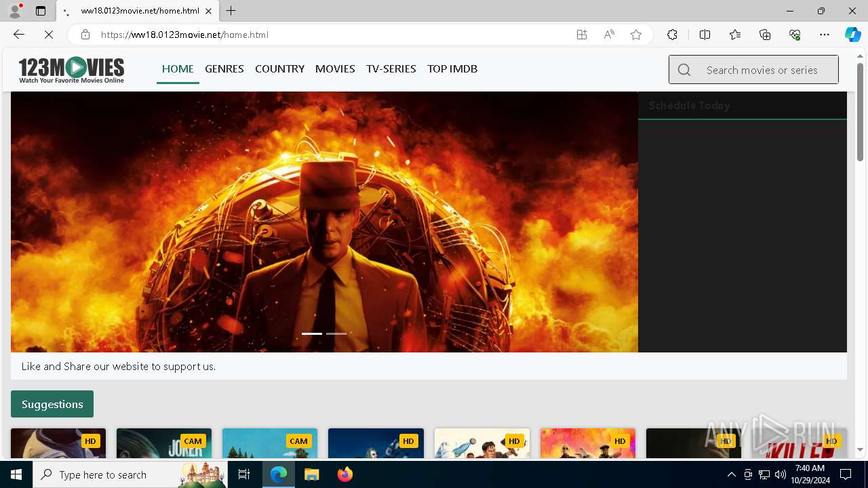Open the COUNTRY menu

(x=279, y=68)
